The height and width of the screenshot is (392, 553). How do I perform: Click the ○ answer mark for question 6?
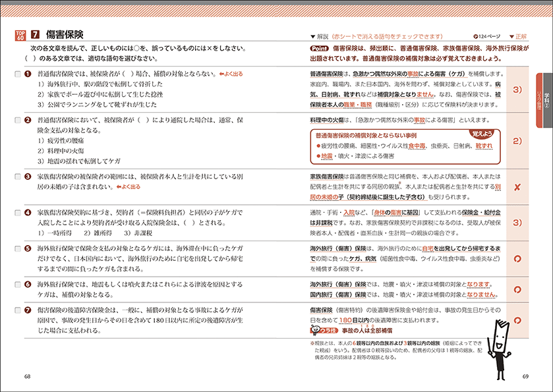[x=517, y=289]
